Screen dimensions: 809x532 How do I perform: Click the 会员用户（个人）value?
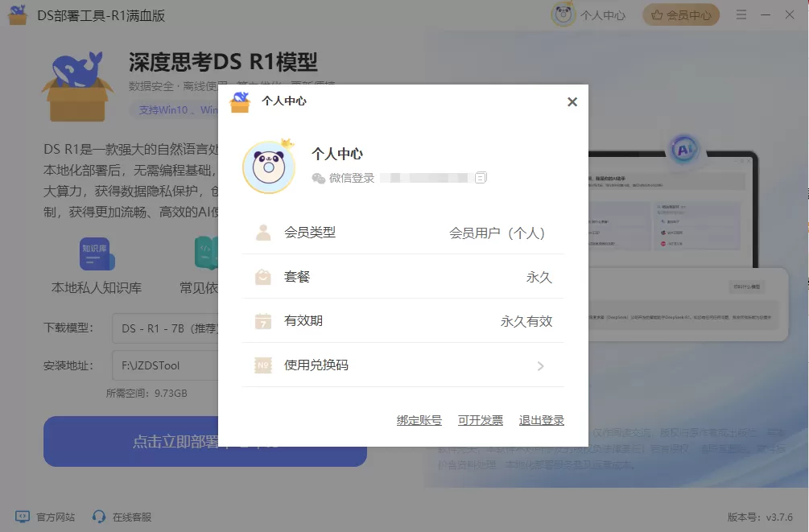click(497, 233)
